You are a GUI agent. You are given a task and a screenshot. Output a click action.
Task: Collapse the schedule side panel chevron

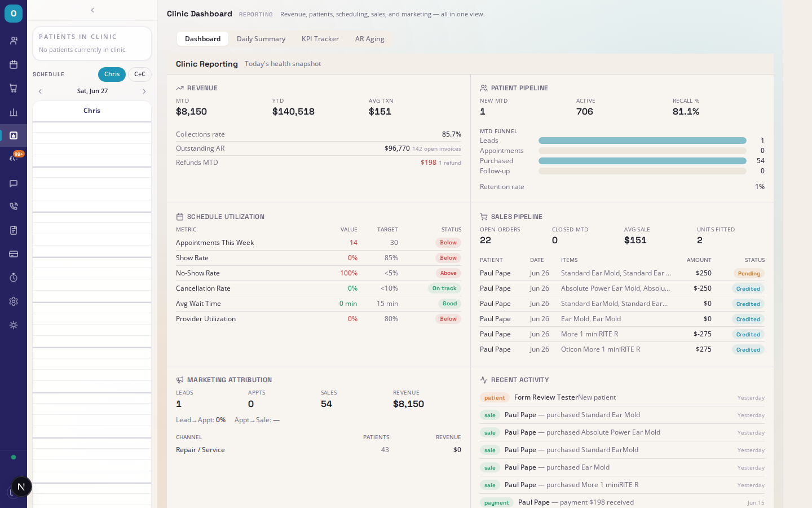pyautogui.click(x=92, y=10)
